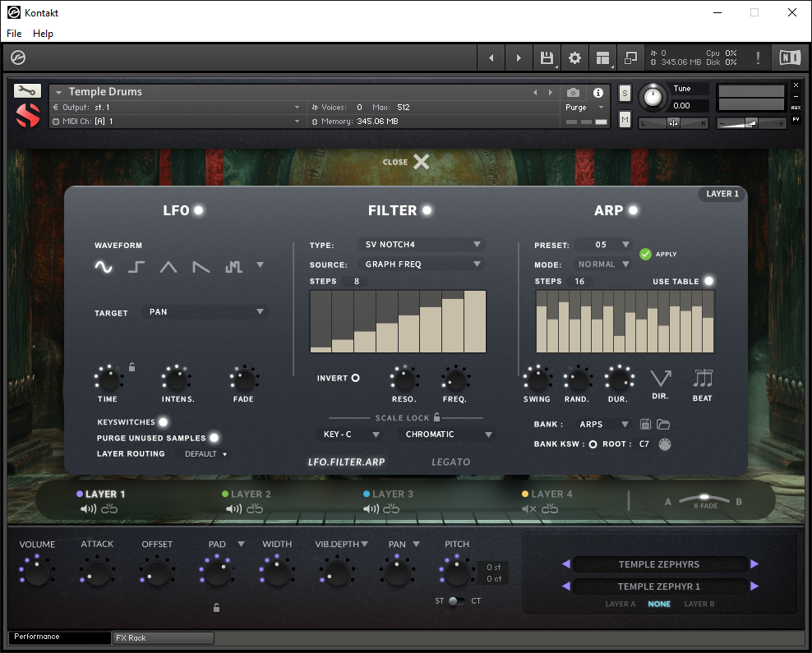Select the sawtooth LFO waveform

pyautogui.click(x=201, y=266)
